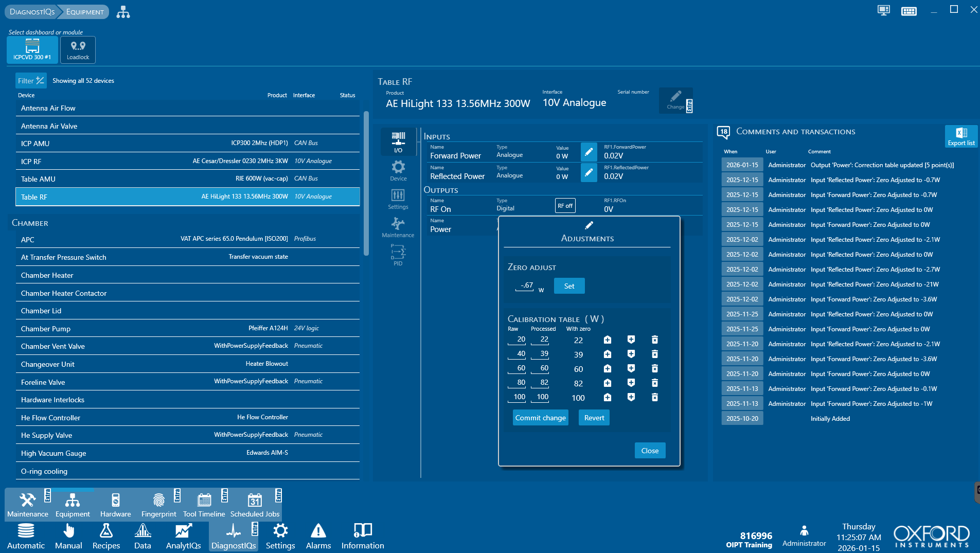Open the on-screen keyboard toggle
This screenshot has height=553, width=980.
908,11
